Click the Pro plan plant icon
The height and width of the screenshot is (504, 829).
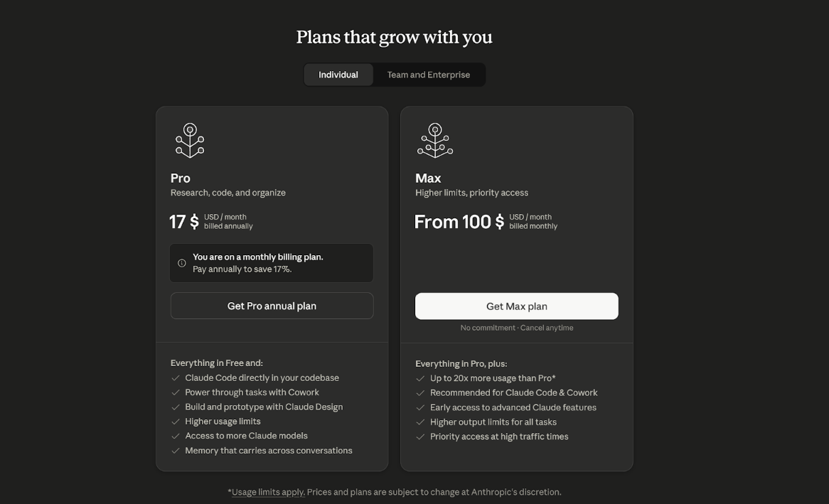[190, 141]
